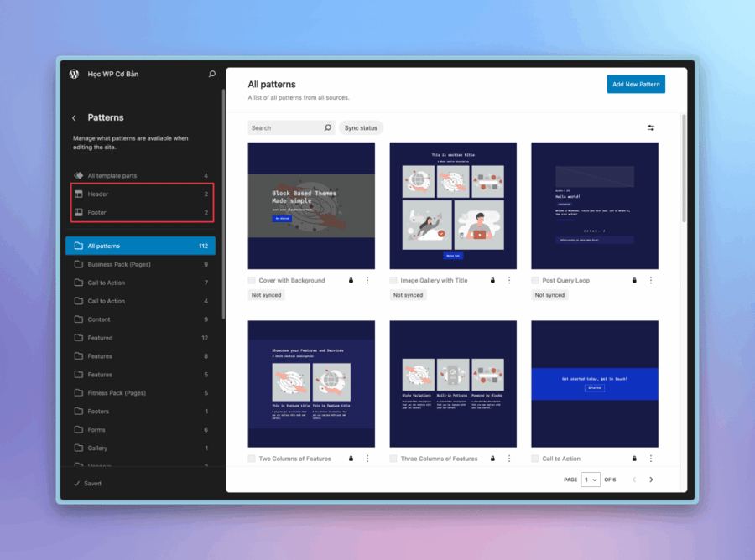This screenshot has height=560, width=755.
Task: Open the Call to Action pattern thumbnail
Action: point(595,384)
